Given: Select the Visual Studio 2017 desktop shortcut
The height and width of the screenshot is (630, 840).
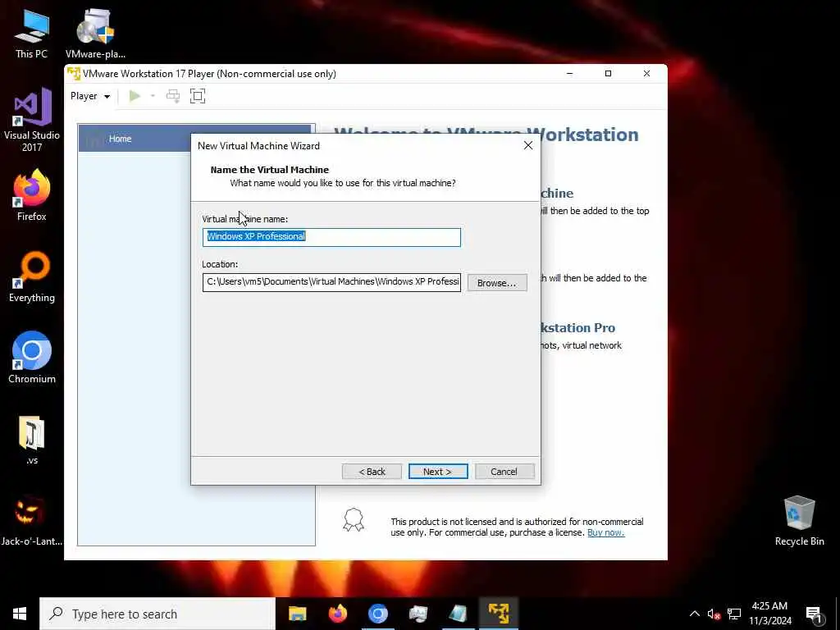Looking at the screenshot, I should (32, 120).
